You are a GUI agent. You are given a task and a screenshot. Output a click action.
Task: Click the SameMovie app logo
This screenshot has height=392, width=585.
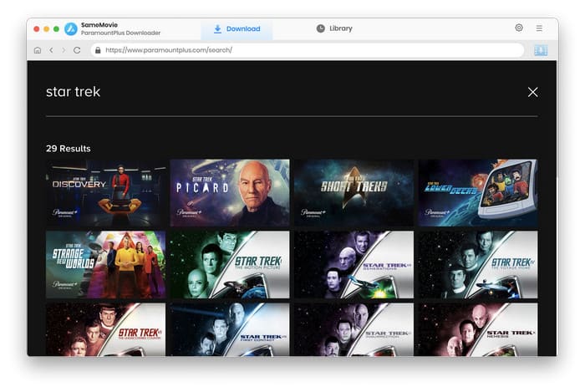71,28
